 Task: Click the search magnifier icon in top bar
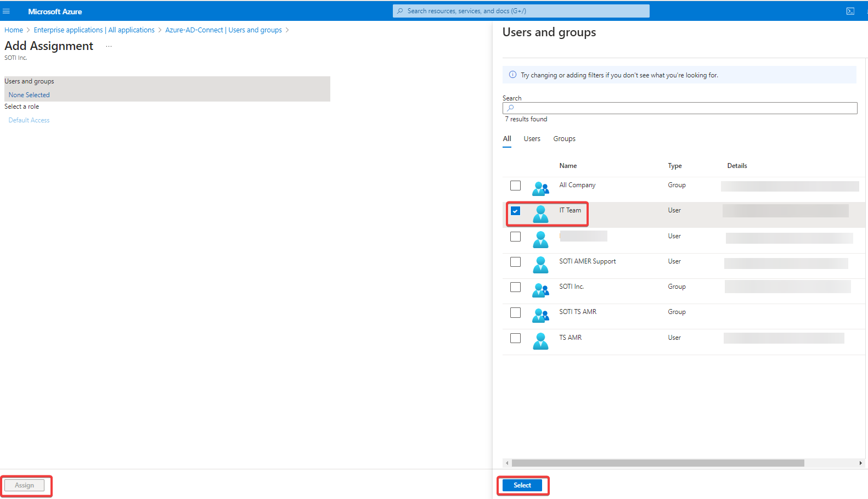pyautogui.click(x=400, y=11)
